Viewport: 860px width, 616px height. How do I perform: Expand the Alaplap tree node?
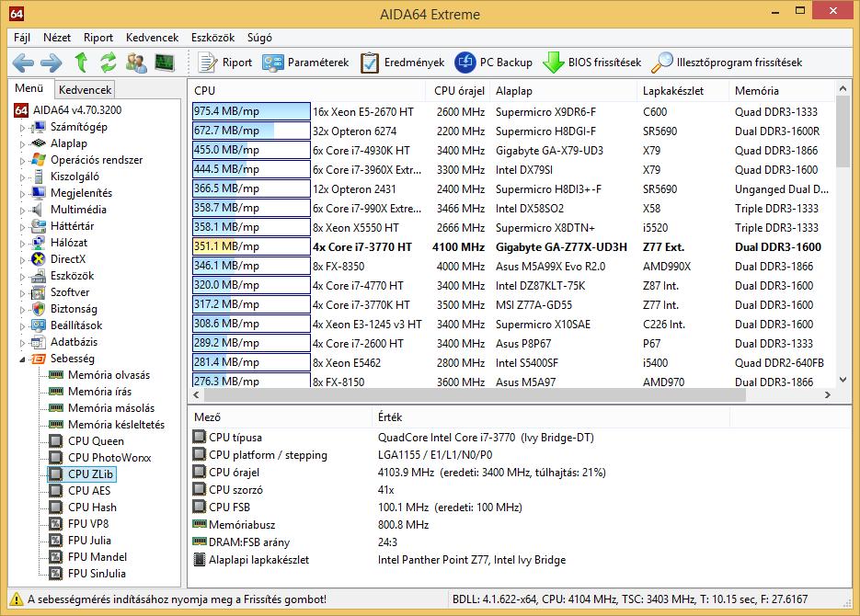22,144
